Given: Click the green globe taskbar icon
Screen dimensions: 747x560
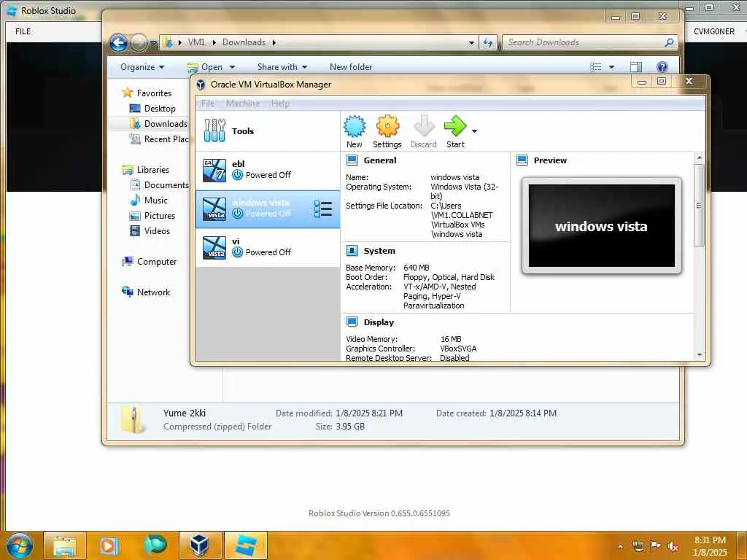Looking at the screenshot, I should coord(155,545).
